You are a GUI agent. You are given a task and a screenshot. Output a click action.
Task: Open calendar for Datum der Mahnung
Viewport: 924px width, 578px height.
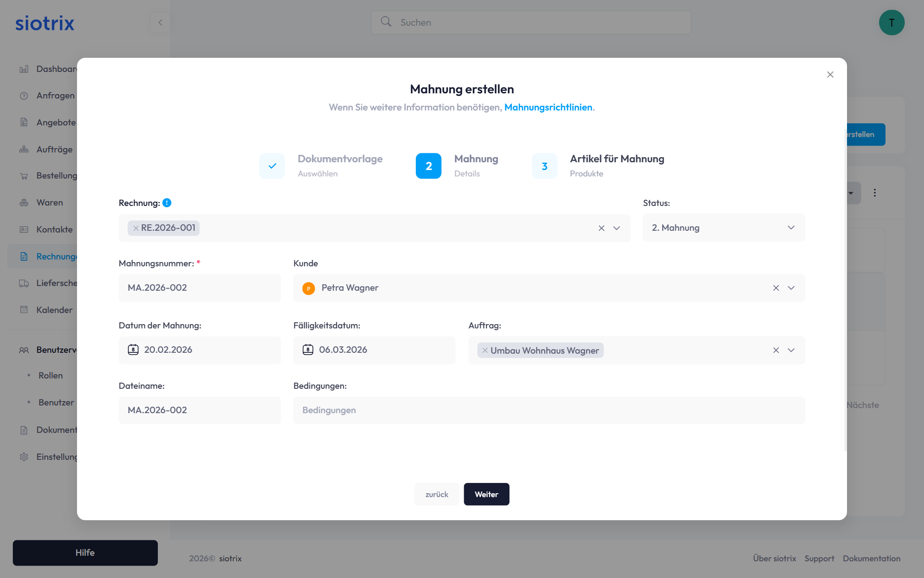(133, 350)
